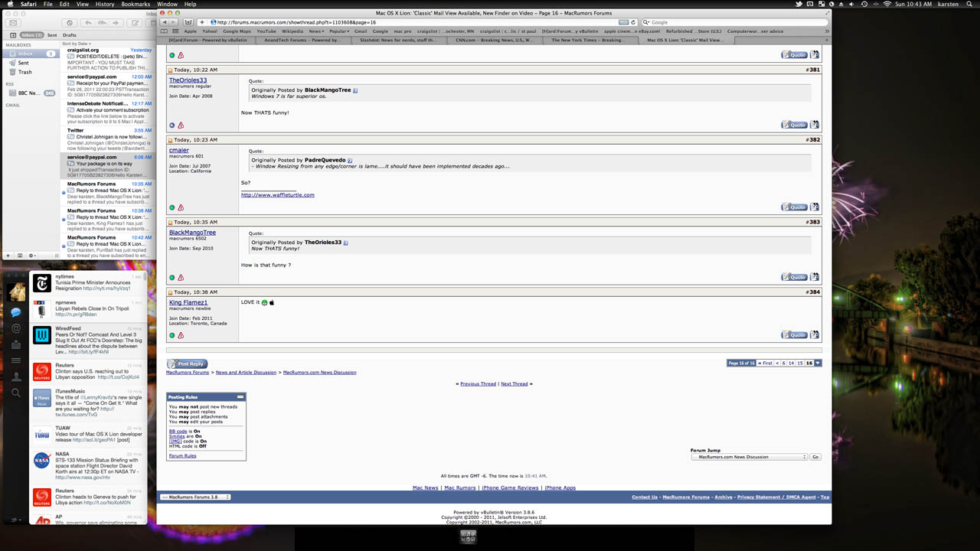The width and height of the screenshot is (980, 551).
Task: Open the News bookmarks folder dropdown
Action: [x=315, y=31]
